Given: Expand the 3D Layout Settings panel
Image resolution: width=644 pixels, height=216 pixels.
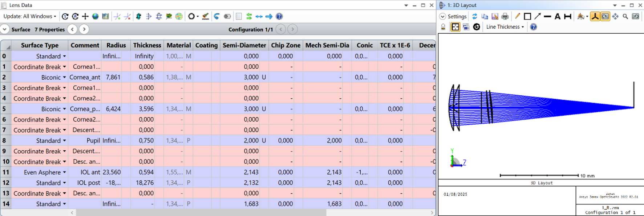Looking at the screenshot, I should click(442, 16).
